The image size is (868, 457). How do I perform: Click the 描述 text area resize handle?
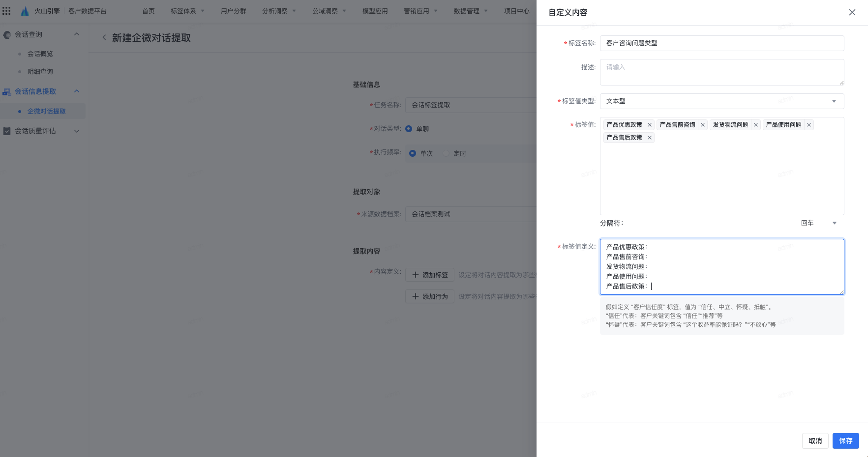pos(841,83)
